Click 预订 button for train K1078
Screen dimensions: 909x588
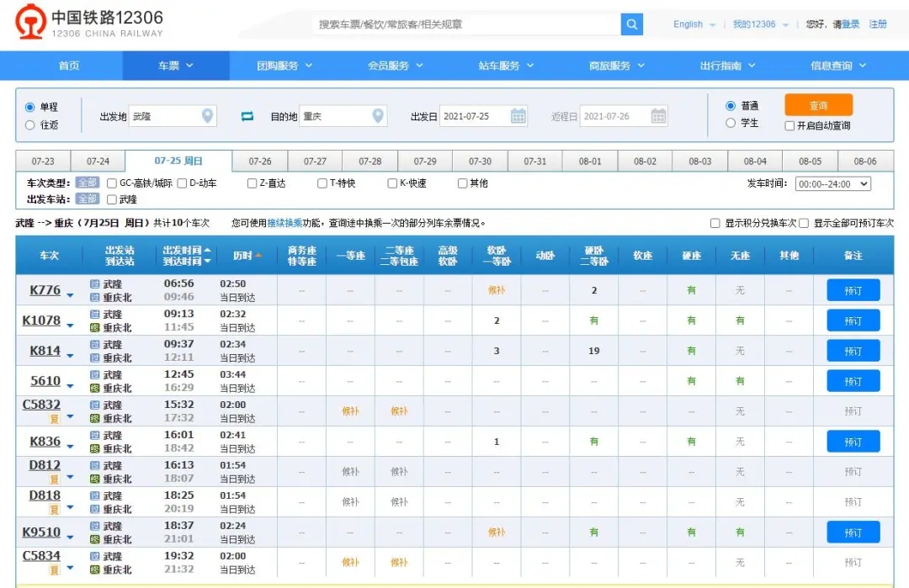[853, 320]
